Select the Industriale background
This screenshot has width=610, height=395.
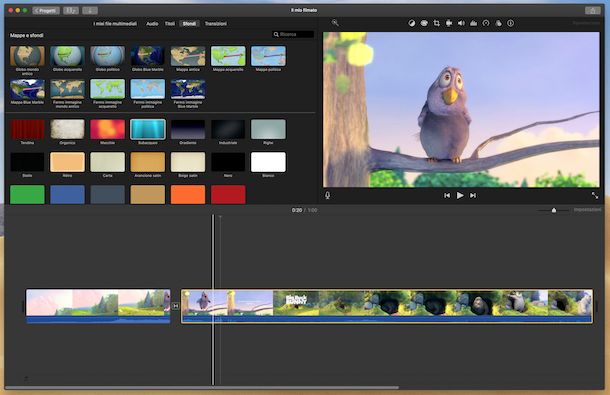coord(228,129)
